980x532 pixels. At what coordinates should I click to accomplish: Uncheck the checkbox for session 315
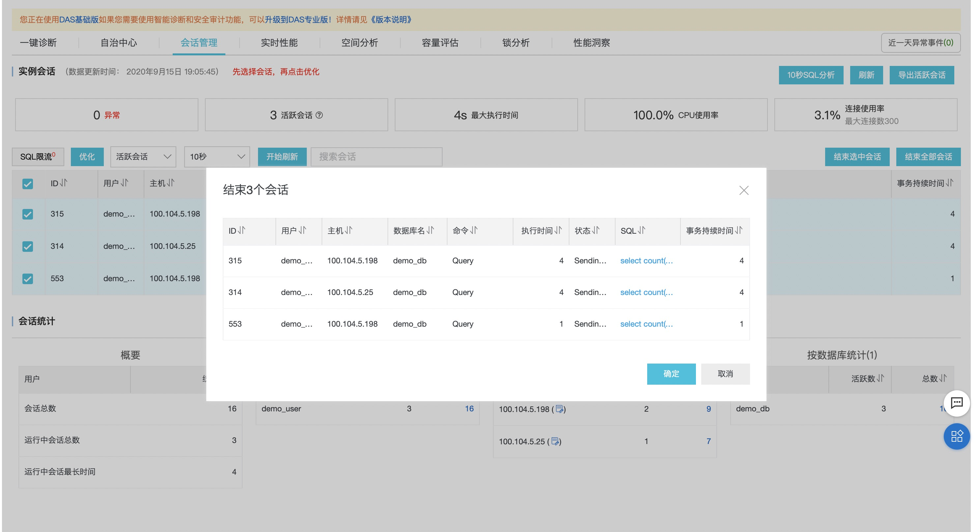click(27, 214)
